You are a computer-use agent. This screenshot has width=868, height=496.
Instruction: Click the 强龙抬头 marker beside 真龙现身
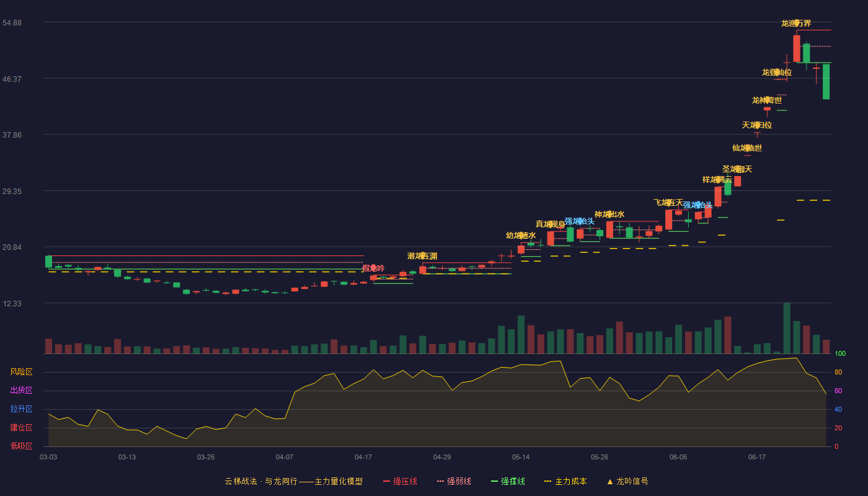(x=580, y=221)
